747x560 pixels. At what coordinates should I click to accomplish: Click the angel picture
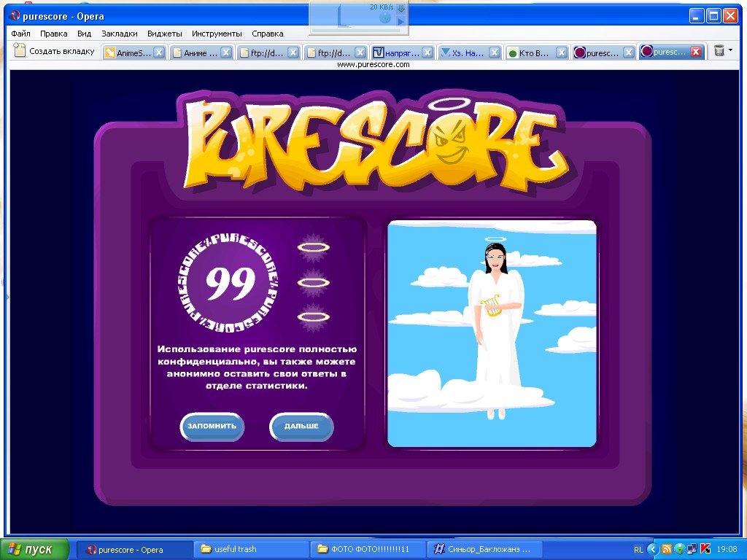(492, 333)
